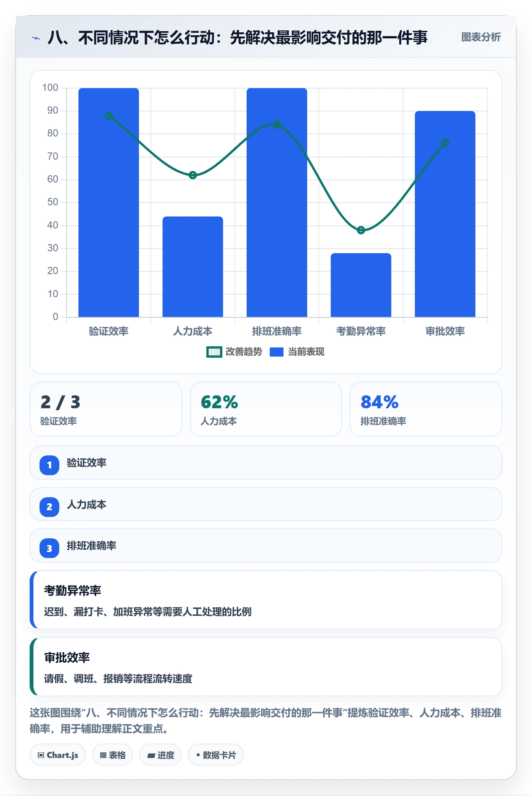Click the 迟到、漏打卡 description text

point(148,612)
